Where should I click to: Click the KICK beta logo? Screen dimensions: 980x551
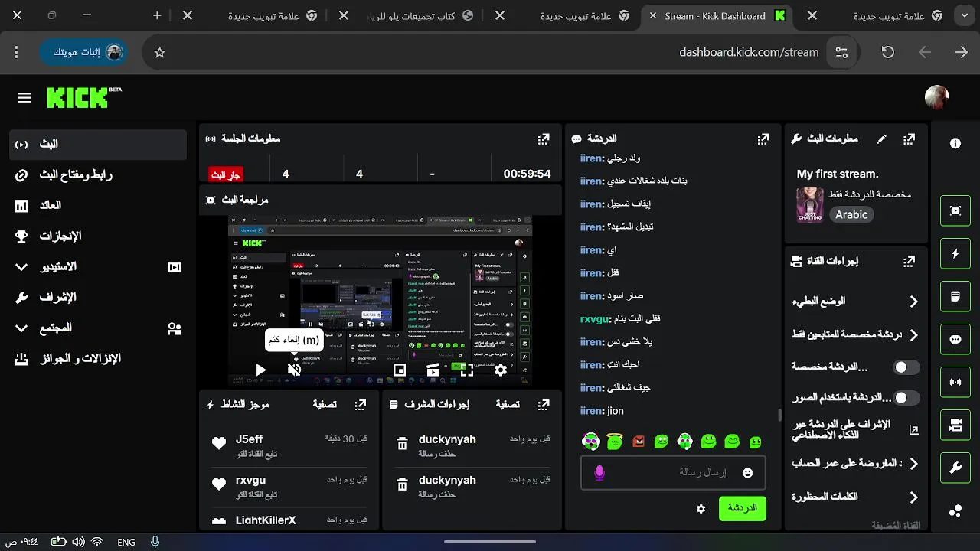click(x=84, y=97)
